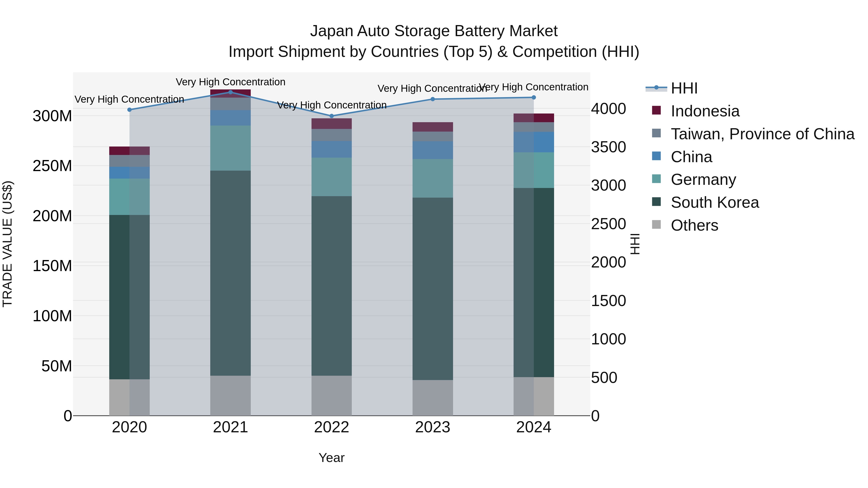
Task: Click the 2020 HHI line marker
Action: 129,110
